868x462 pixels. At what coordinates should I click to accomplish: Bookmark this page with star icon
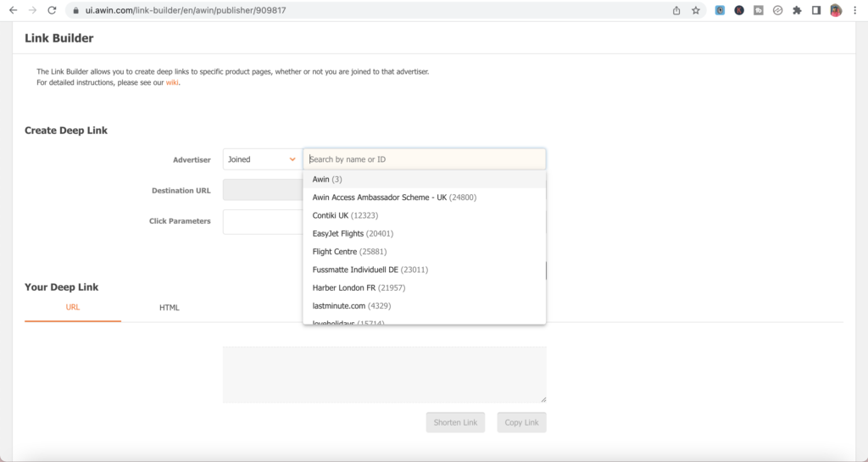click(696, 10)
